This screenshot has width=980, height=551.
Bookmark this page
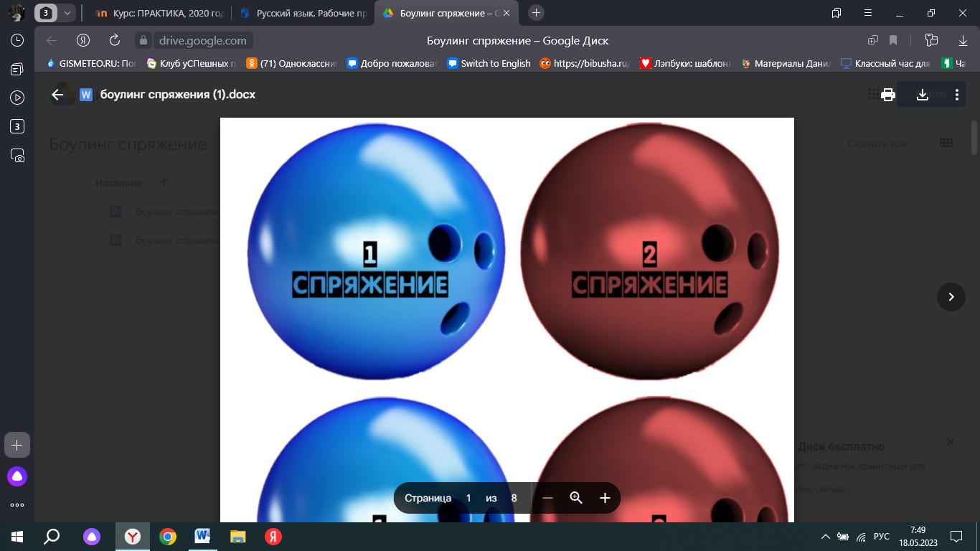pos(893,40)
